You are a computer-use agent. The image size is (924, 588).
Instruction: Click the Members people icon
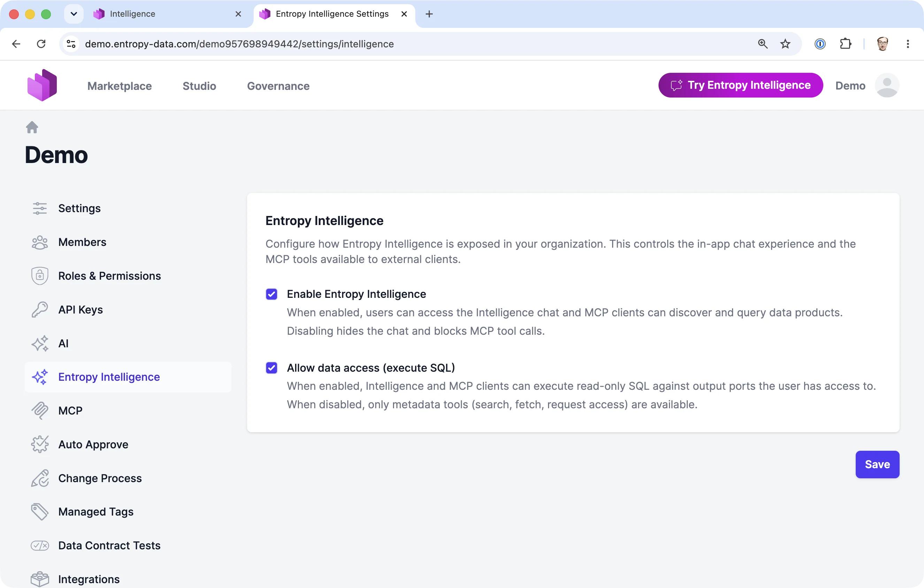pos(39,242)
